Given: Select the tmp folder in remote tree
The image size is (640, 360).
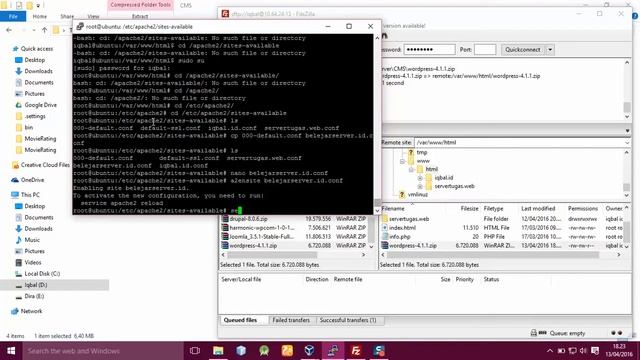Looking at the screenshot, I should [x=422, y=152].
